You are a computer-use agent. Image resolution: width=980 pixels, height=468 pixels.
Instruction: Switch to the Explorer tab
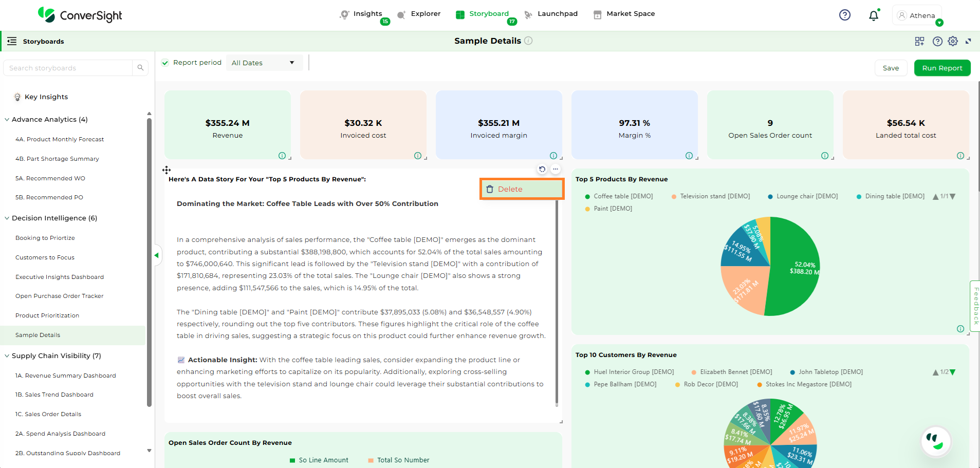coord(419,14)
